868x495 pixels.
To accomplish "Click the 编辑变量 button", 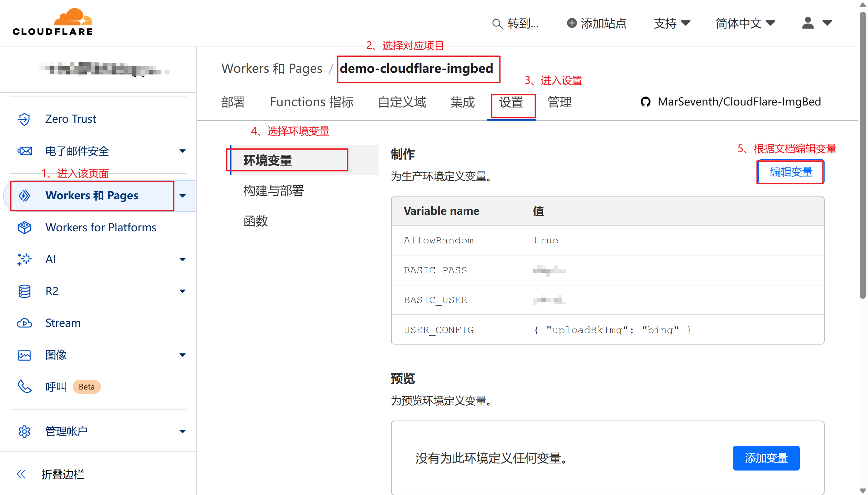I will click(x=791, y=172).
